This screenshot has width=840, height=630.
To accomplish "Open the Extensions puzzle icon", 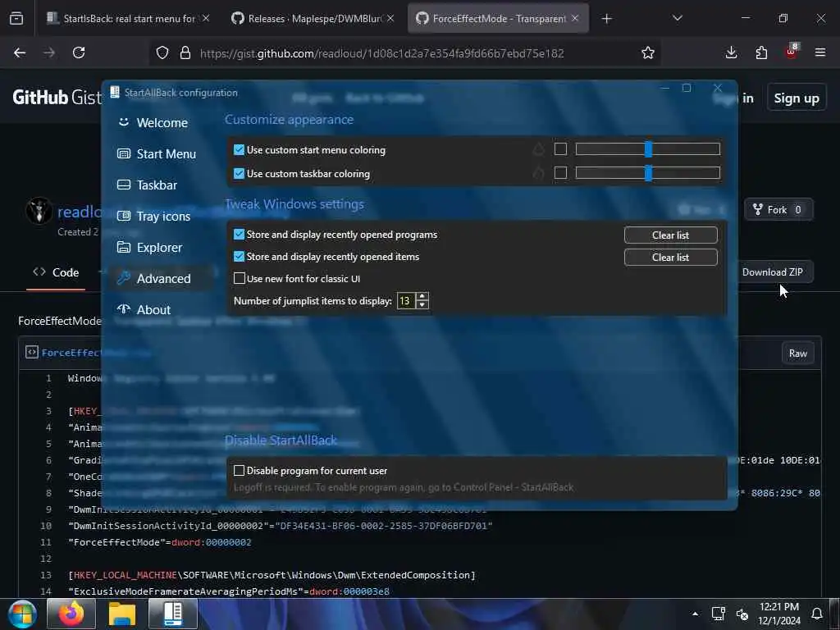I will point(761,52).
